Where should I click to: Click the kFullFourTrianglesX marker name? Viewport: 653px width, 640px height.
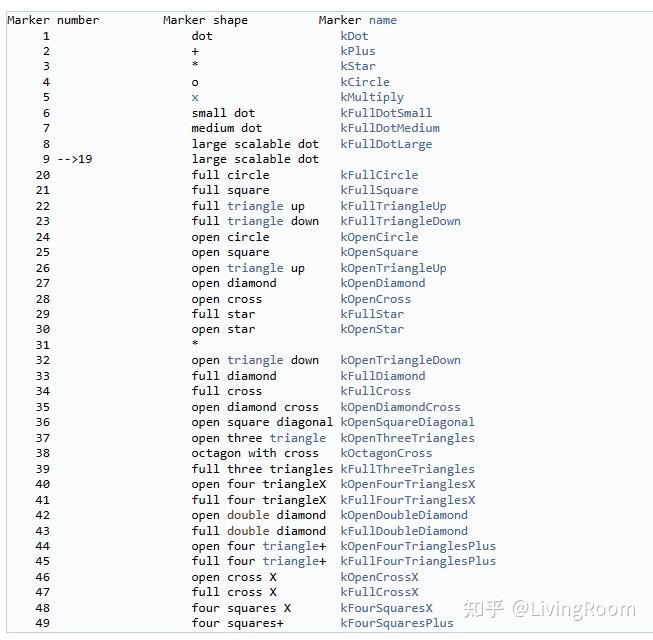[407, 500]
